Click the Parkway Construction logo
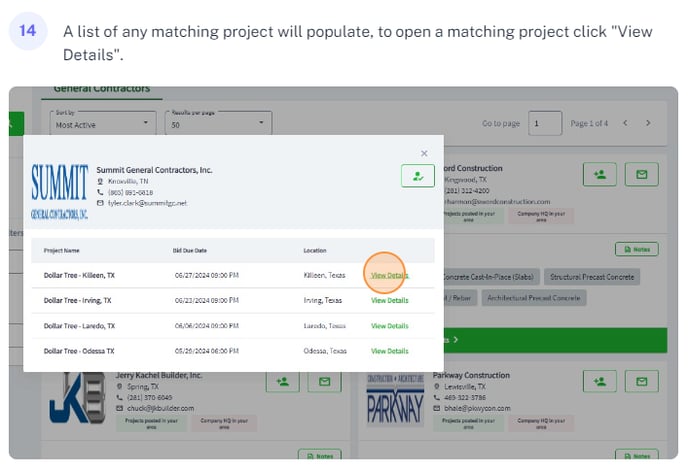The height and width of the screenshot is (470, 688). [395, 401]
